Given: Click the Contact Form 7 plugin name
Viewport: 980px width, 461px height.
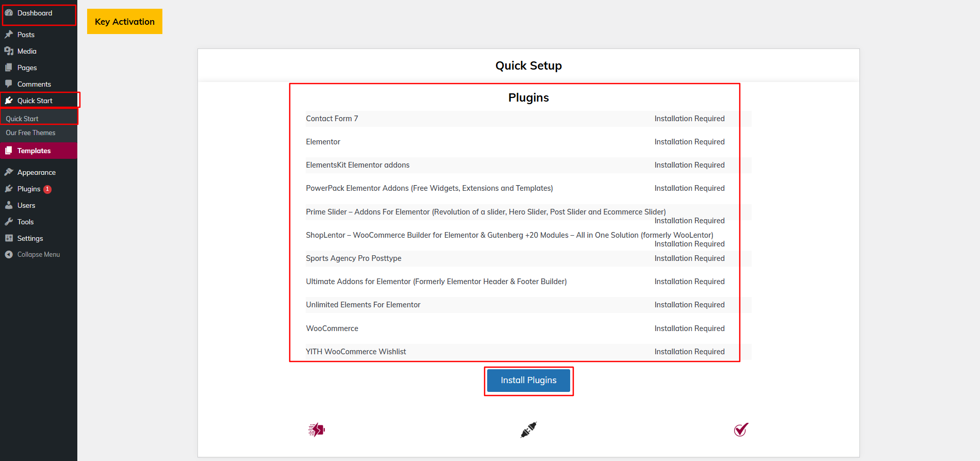Looking at the screenshot, I should click(x=332, y=119).
